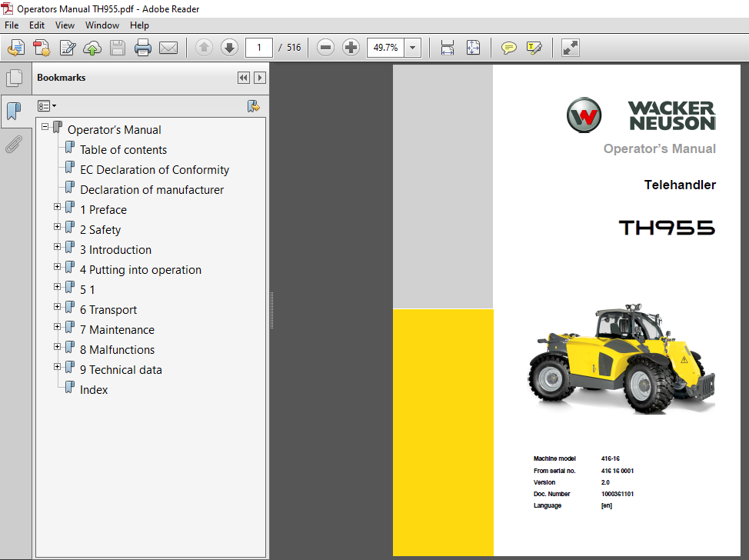
Task: Toggle Read Mode expand icon
Action: coord(571,48)
